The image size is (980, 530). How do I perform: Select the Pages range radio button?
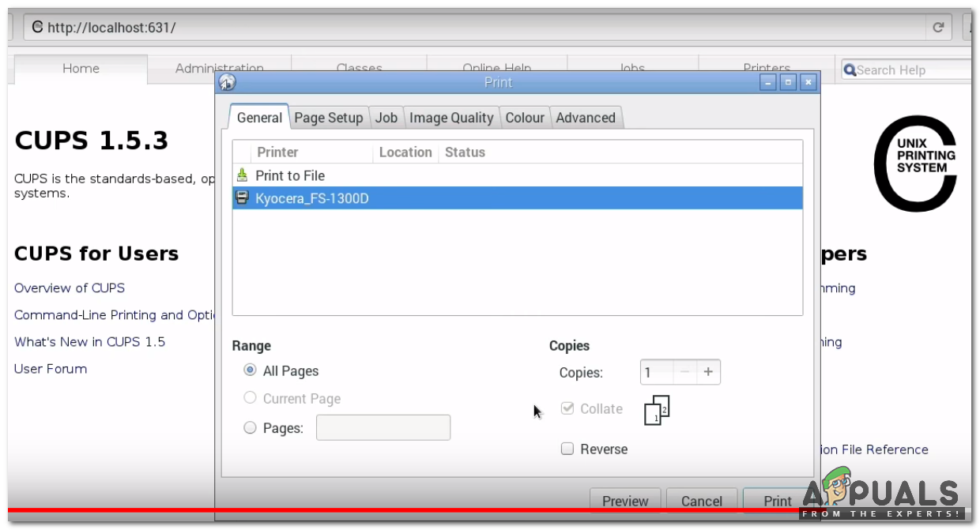[x=251, y=428]
